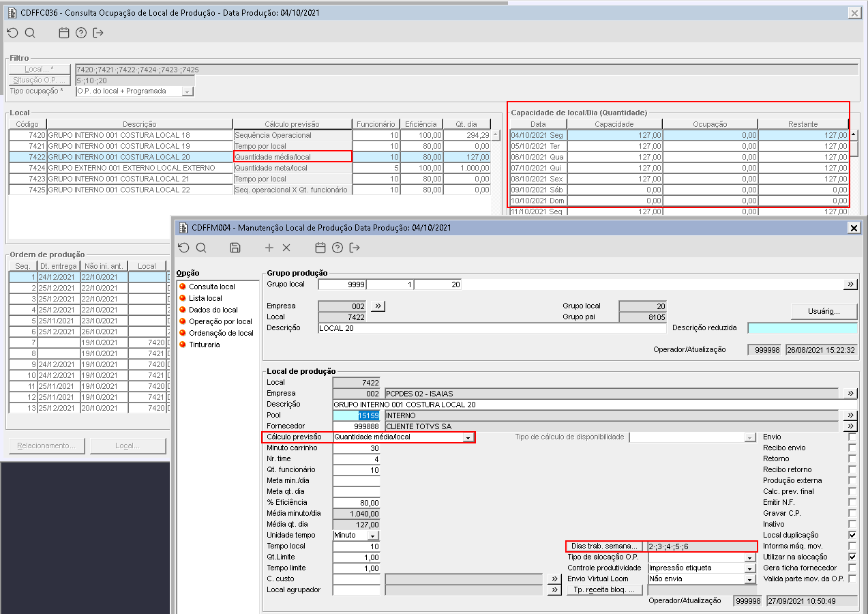Toggle the Emitir N.F. checkbox
Screen dimensions: 868x614
(x=852, y=502)
